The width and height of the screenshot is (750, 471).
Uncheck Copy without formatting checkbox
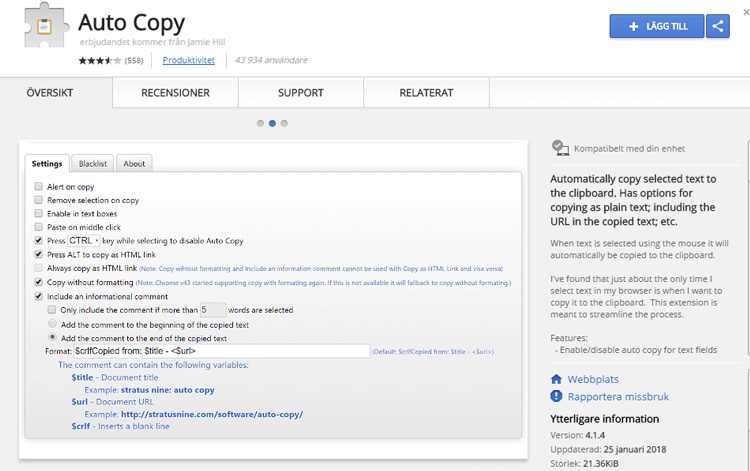pyautogui.click(x=38, y=283)
